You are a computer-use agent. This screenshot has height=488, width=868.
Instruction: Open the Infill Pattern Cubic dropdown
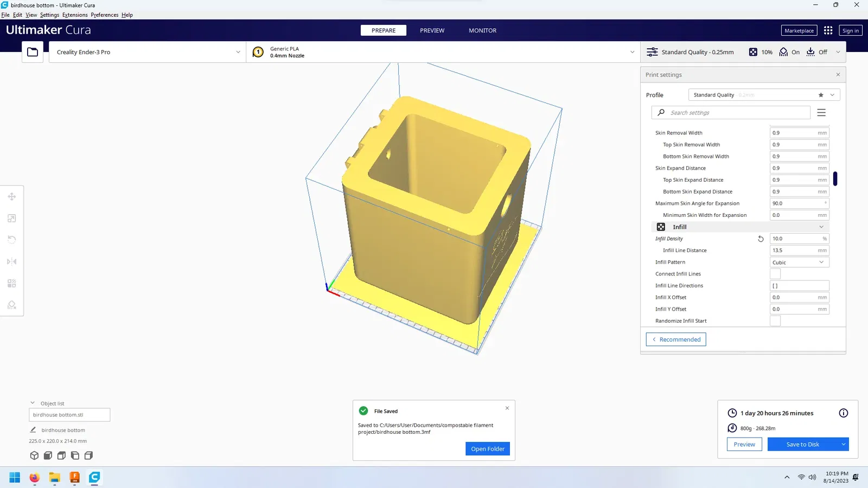coord(800,262)
